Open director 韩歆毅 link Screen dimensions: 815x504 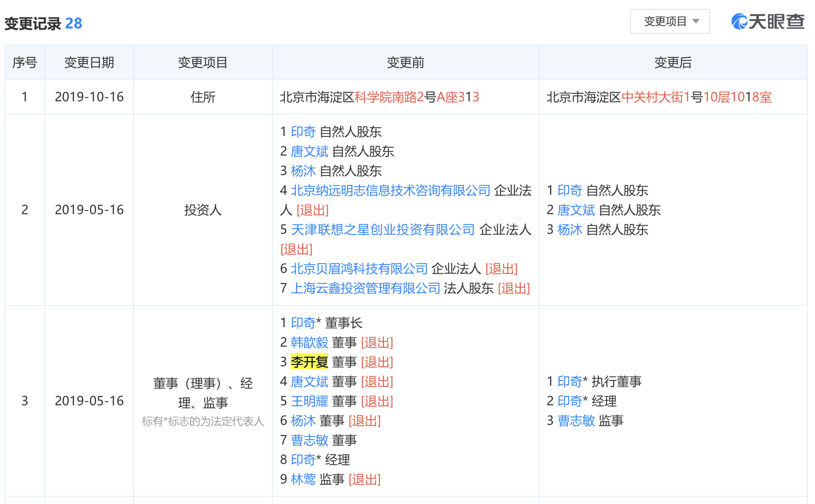(309, 342)
